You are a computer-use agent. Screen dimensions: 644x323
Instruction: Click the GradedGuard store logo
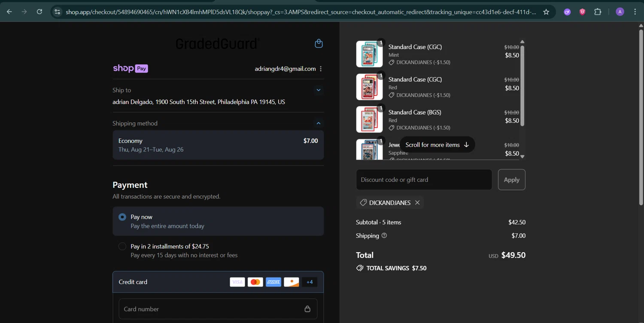(218, 43)
